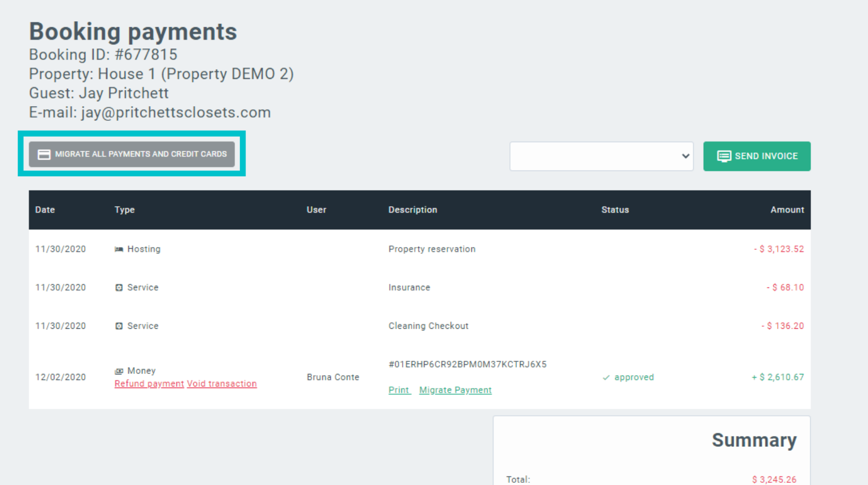Click the Money icon in the payment row
868x485 pixels.
[x=119, y=371]
